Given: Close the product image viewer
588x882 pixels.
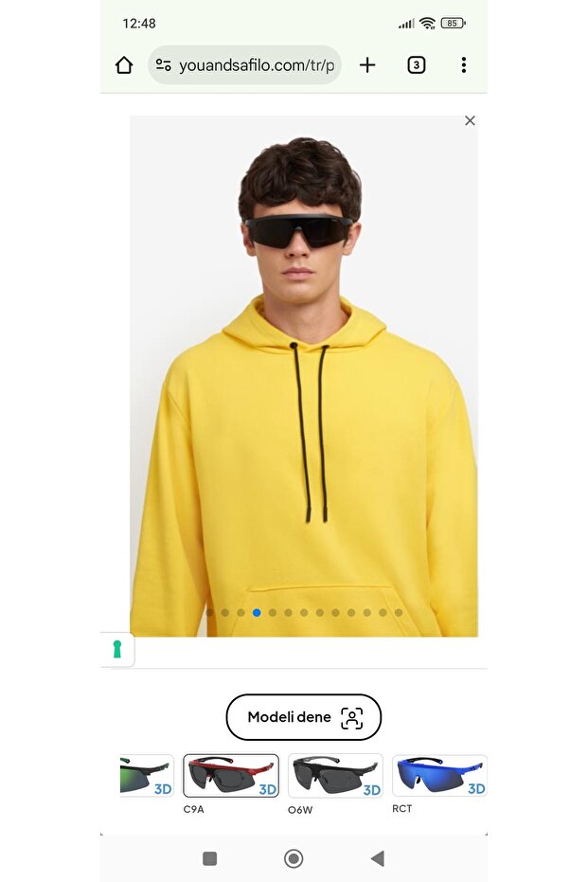Looking at the screenshot, I should pyautogui.click(x=470, y=120).
